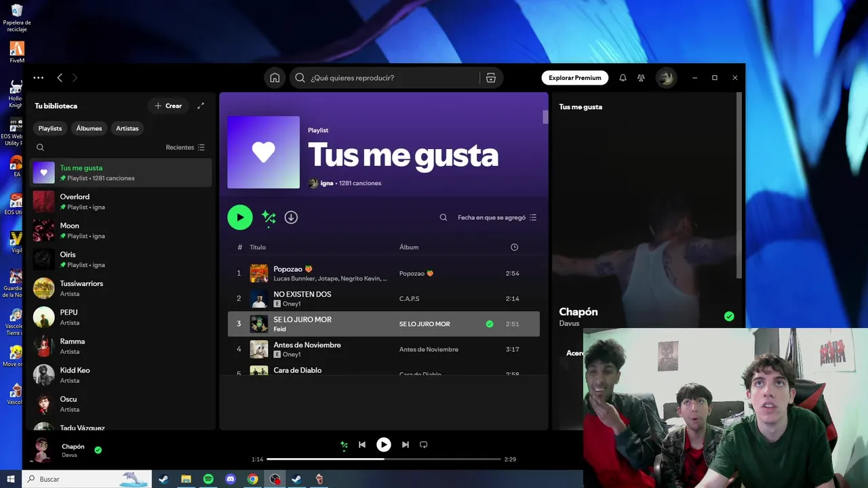The width and height of the screenshot is (868, 488).
Task: Click Windows Buscar search box
Action: [87, 479]
